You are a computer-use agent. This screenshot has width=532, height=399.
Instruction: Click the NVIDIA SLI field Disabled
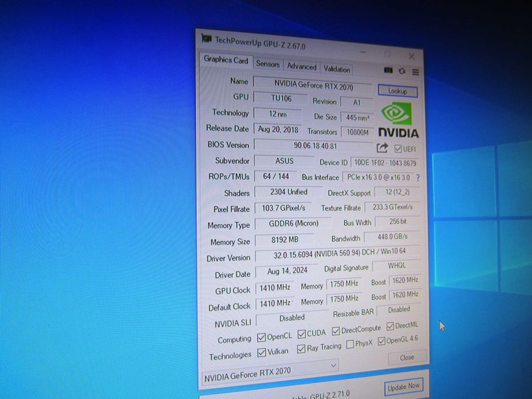pyautogui.click(x=292, y=318)
